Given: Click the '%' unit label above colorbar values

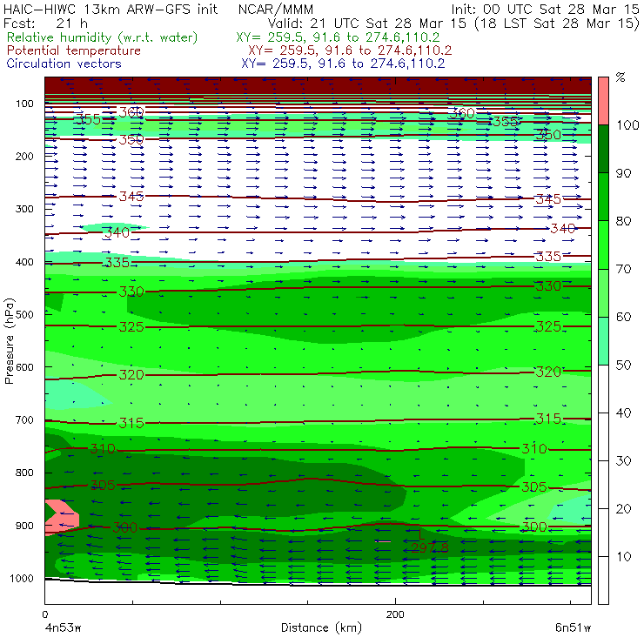Looking at the screenshot, I should pyautogui.click(x=621, y=77).
